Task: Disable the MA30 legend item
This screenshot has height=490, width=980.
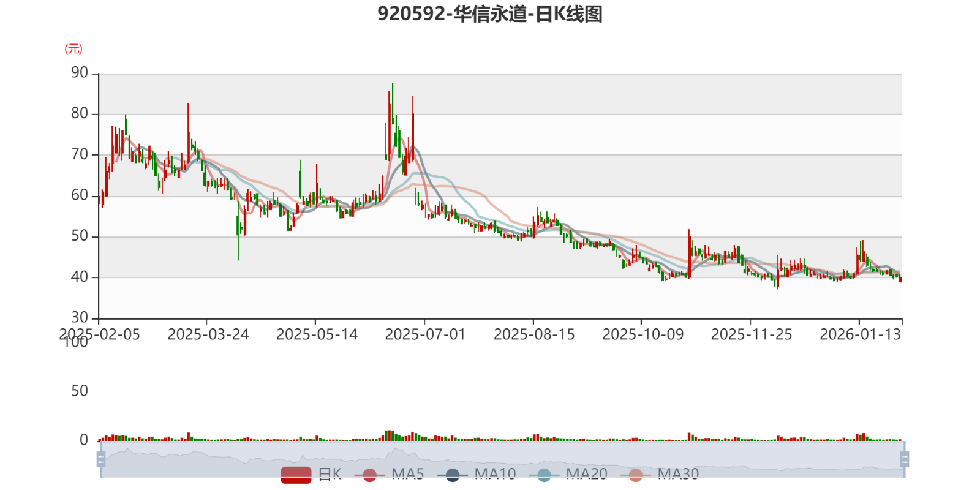Action: click(x=660, y=475)
